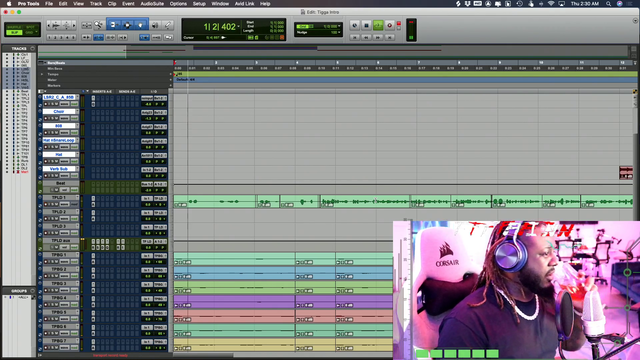Open the Edit window toolbar menu arrow
The width and height of the screenshot is (640, 360).
(x=635, y=20)
